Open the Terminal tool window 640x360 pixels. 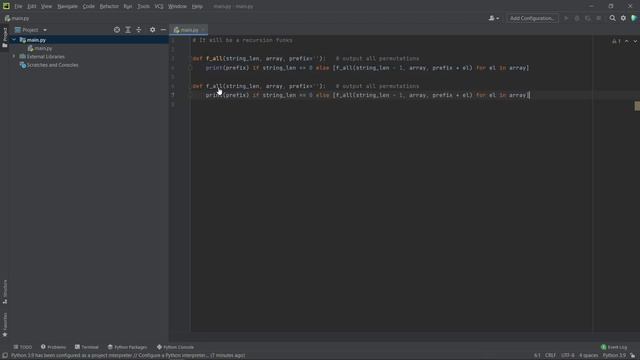87,347
